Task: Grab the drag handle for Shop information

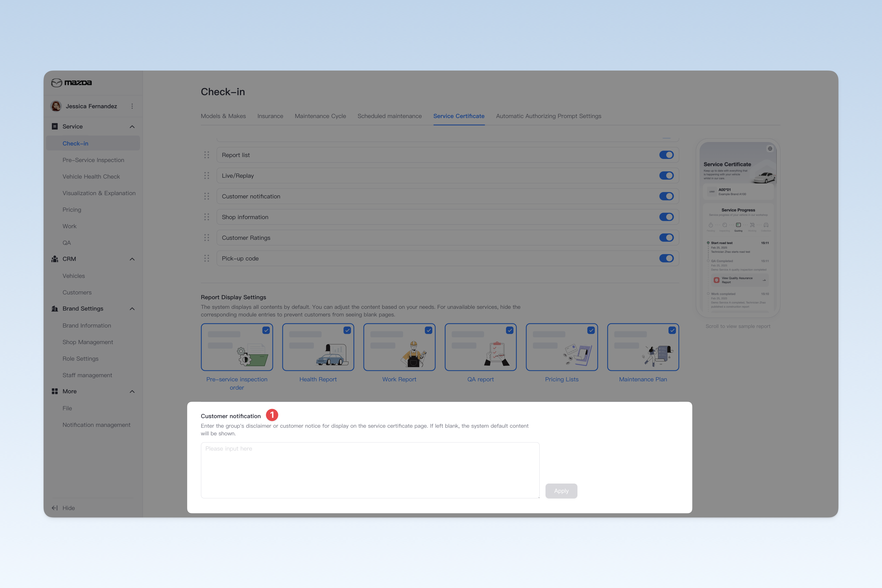Action: [207, 217]
